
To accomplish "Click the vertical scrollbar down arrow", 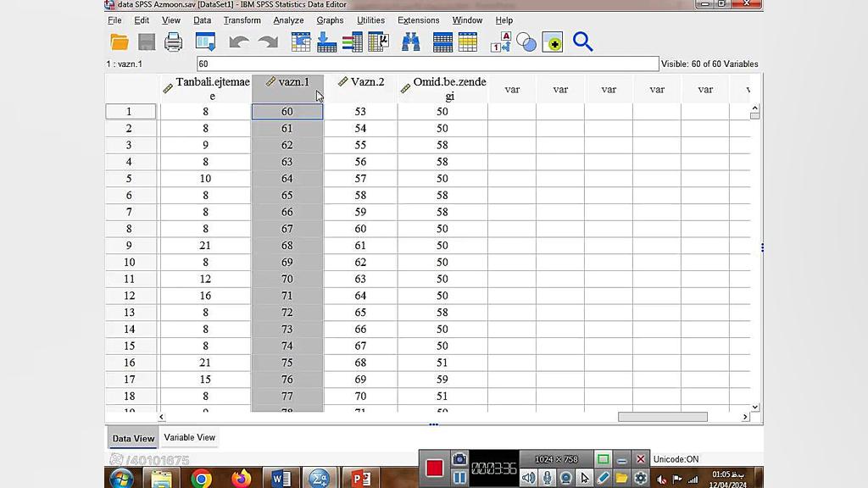I will tap(754, 407).
